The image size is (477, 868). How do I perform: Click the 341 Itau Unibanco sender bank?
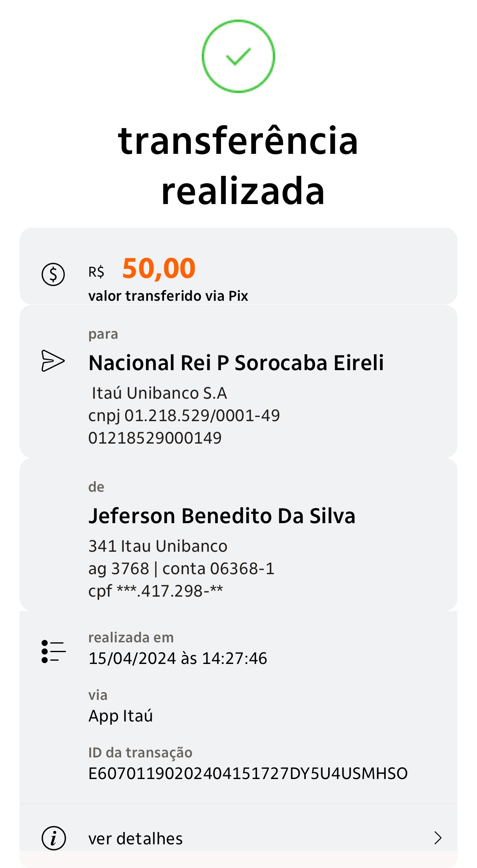tap(158, 546)
